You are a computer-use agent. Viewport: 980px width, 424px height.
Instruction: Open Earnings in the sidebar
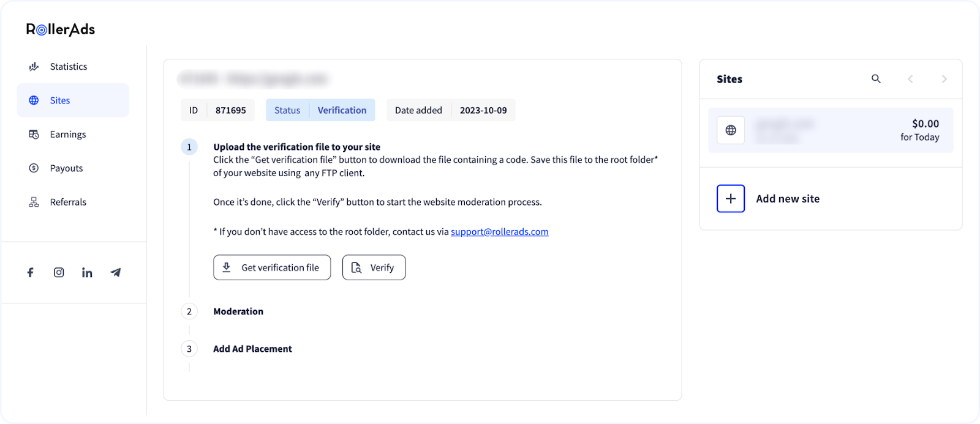coord(67,135)
